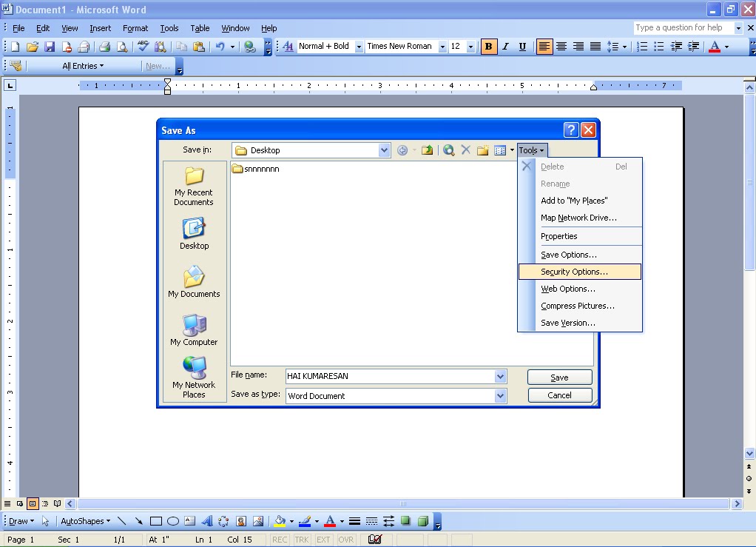
Task: Click the Spelling and Grammar icon
Action: tap(144, 47)
